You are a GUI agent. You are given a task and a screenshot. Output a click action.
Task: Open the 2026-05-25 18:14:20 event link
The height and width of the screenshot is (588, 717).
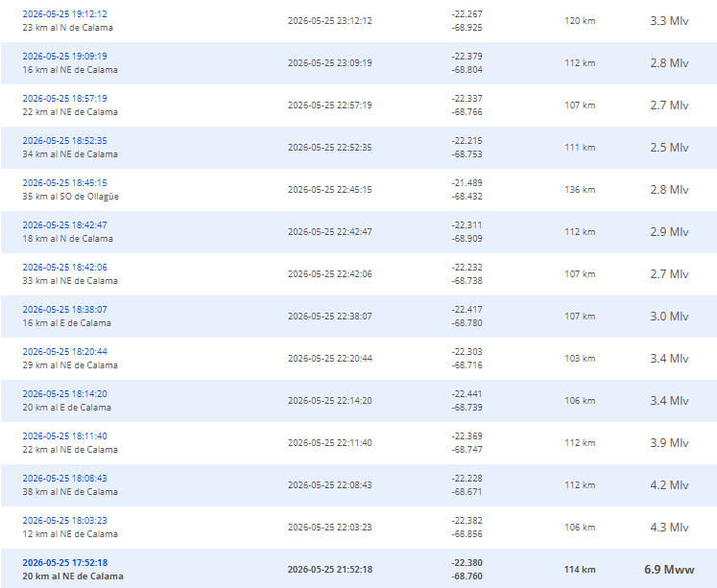64,394
